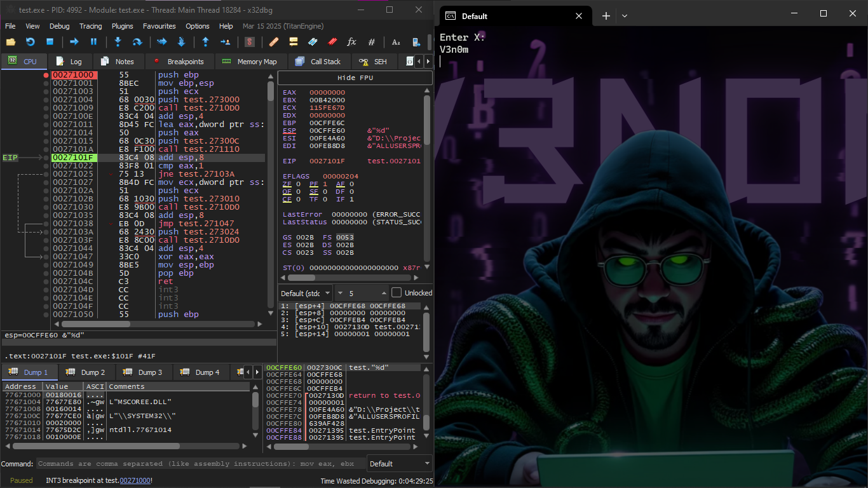This screenshot has height=488, width=868.
Task: Open the Patches bandage icon
Action: pos(274,42)
